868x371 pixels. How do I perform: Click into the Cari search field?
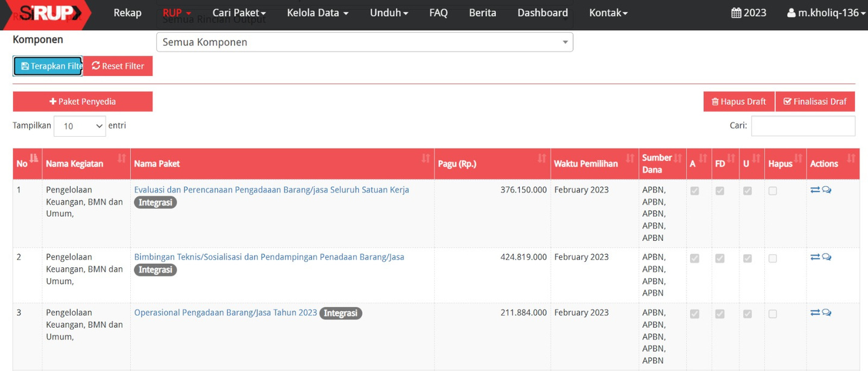click(x=802, y=126)
